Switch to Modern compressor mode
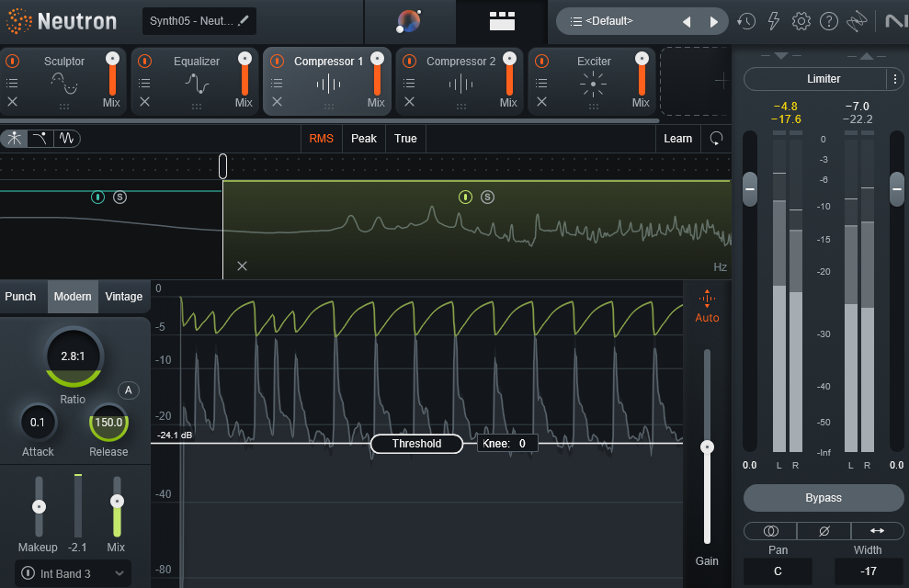The image size is (909, 588). (73, 297)
